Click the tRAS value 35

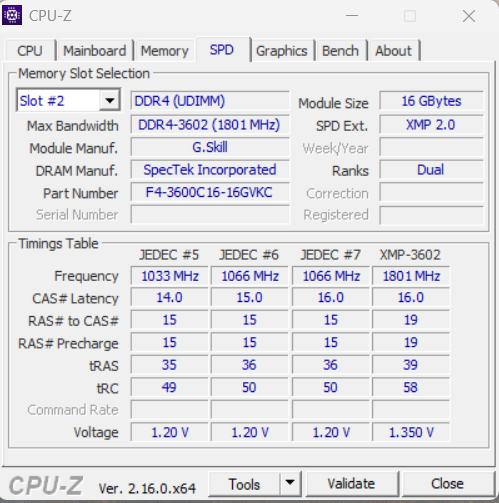pyautogui.click(x=170, y=365)
